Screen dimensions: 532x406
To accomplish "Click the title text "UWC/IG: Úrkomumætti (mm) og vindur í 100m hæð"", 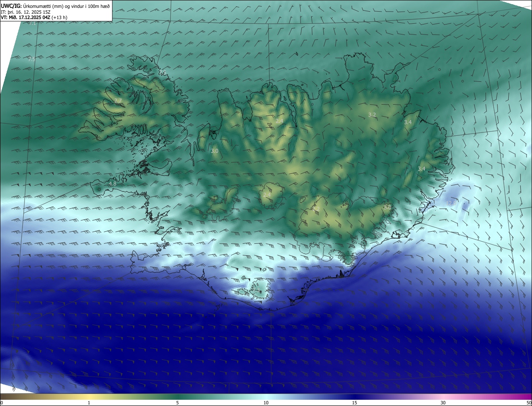I will tap(55, 5).
